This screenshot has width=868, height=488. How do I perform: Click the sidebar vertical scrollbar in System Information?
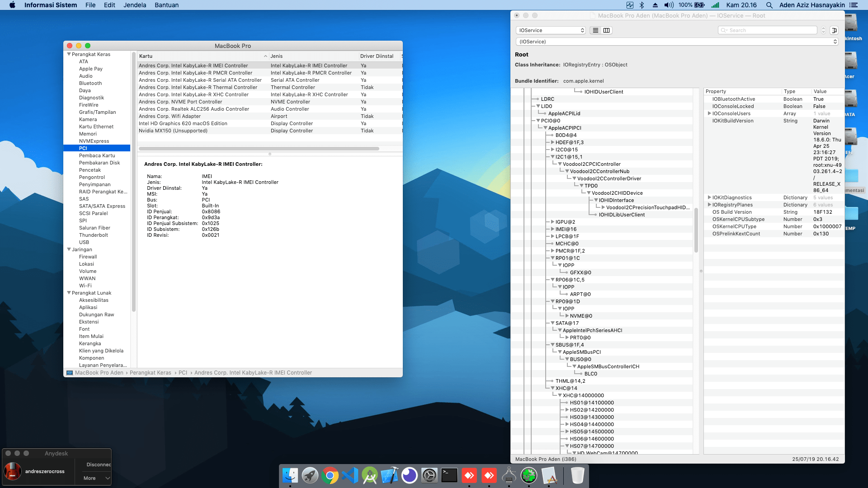(x=133, y=182)
